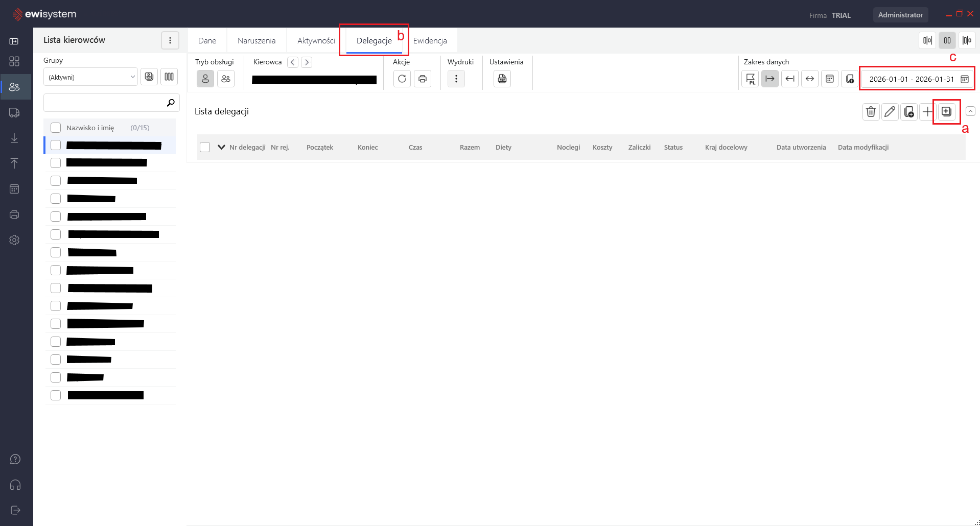The height and width of the screenshot is (526, 980).
Task: Click the trash delete delegation icon
Action: [871, 112]
